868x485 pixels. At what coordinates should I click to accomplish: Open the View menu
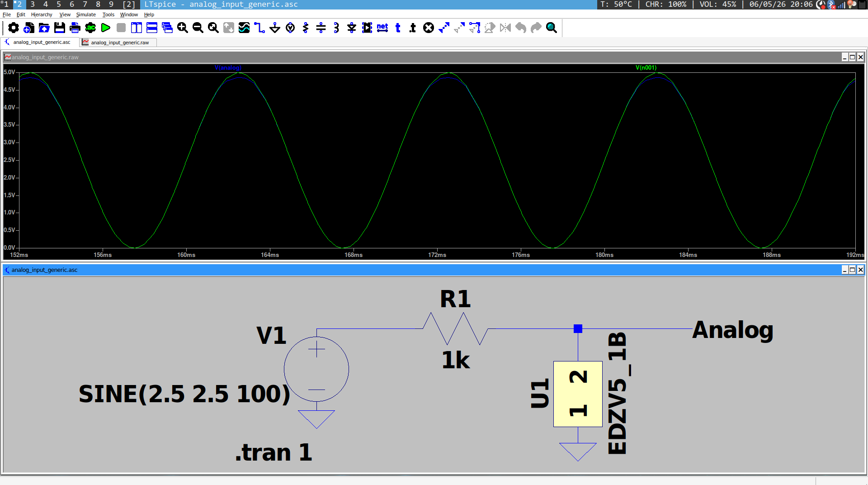(65, 14)
